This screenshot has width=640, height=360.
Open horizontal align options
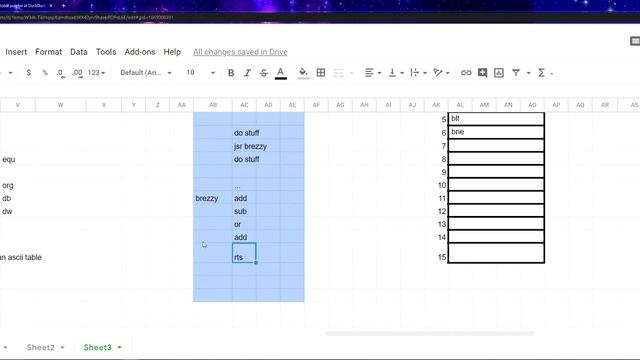click(373, 73)
